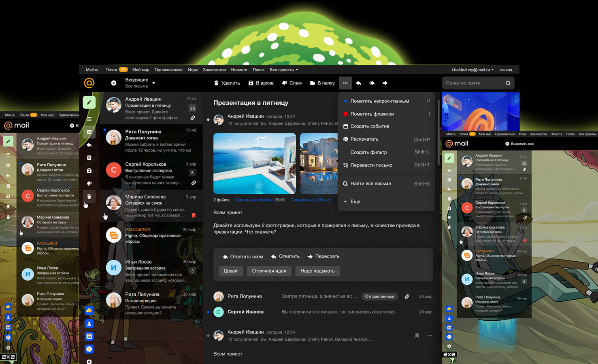Open the Spam thumbs-down icon in center sidebar
Image resolution: width=598 pixels, height=364 pixels.
[x=89, y=184]
